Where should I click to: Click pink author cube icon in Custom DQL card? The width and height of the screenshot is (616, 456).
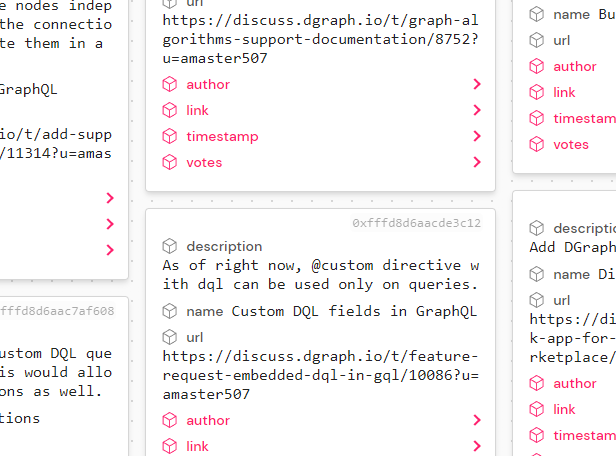point(170,420)
